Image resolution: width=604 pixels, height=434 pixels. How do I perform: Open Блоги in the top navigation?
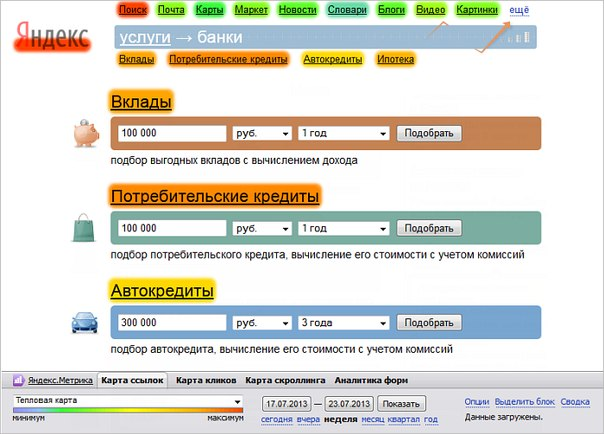pyautogui.click(x=391, y=10)
